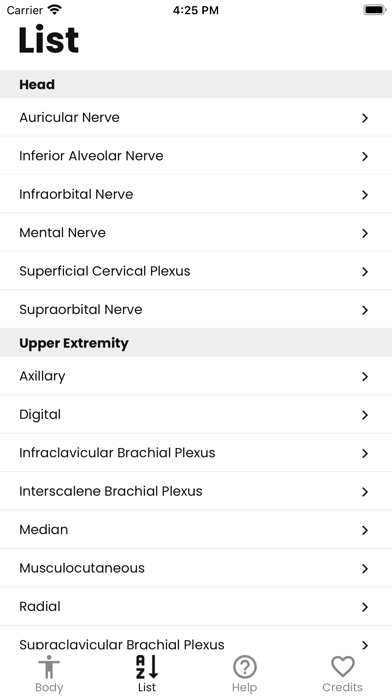Viewport: 392px width, 696px height.
Task: Tap chevron beside Mental Nerve
Action: click(365, 233)
